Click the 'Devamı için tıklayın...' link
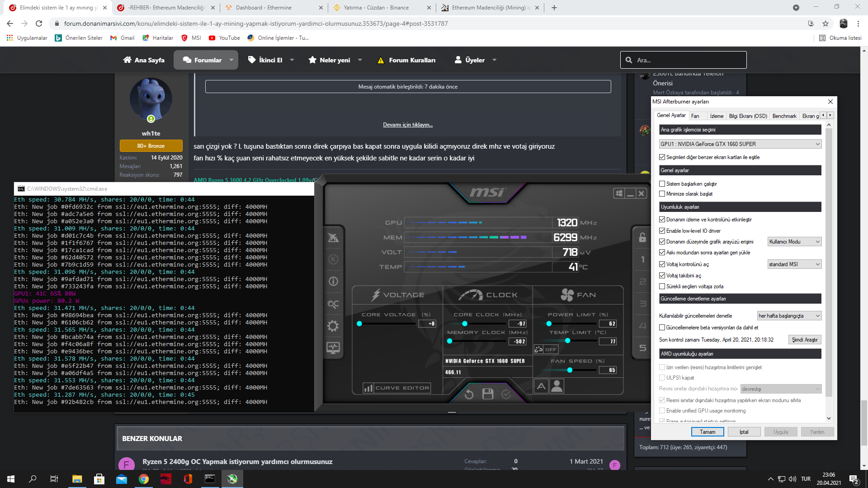Screen dimensions: 868x488 (x=408, y=125)
